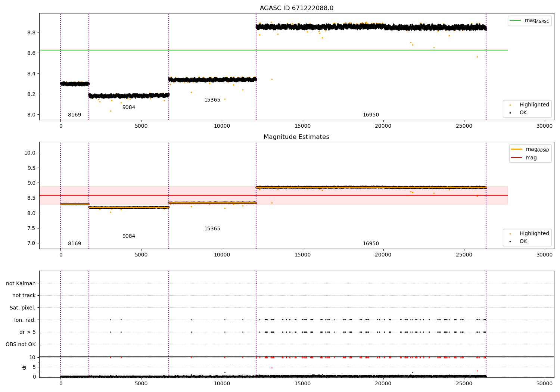Click the black data cluster for obsid 8169 in top plot

75,84
